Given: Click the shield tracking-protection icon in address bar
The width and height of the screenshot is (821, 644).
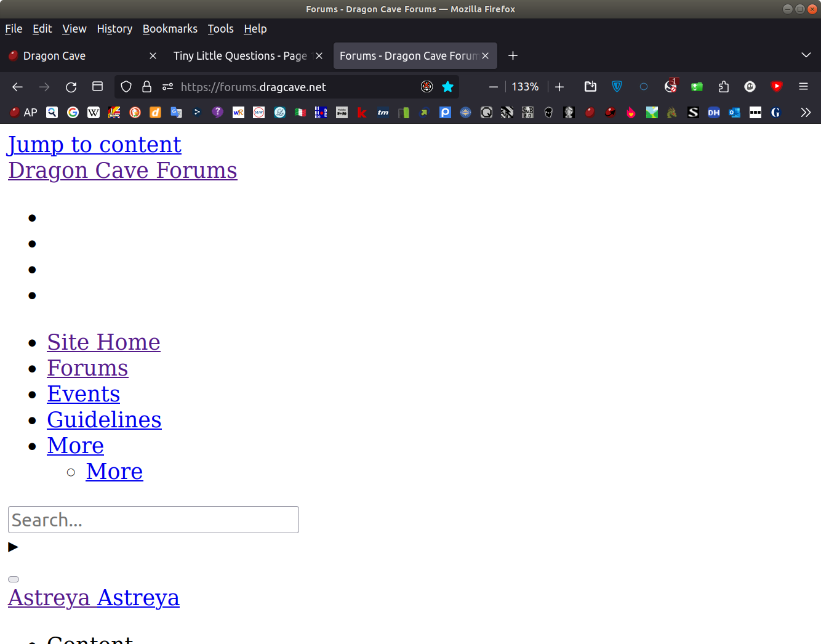Looking at the screenshot, I should pos(126,87).
